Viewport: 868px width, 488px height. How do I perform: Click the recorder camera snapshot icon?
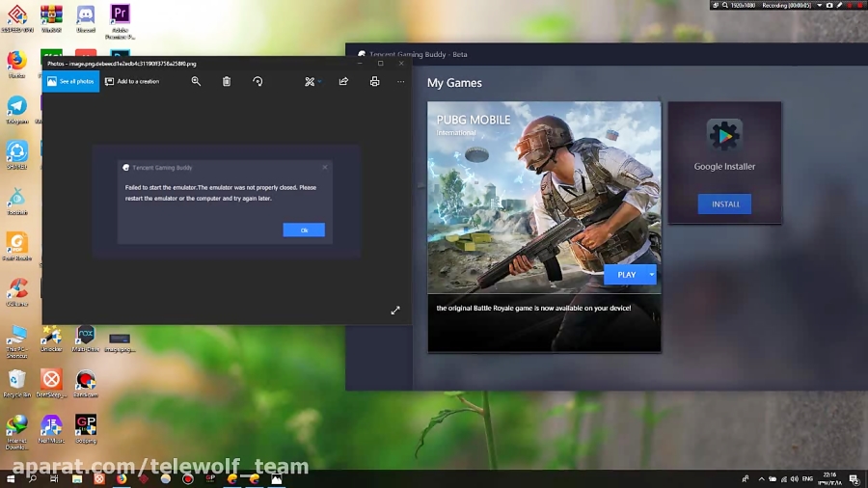click(x=829, y=6)
